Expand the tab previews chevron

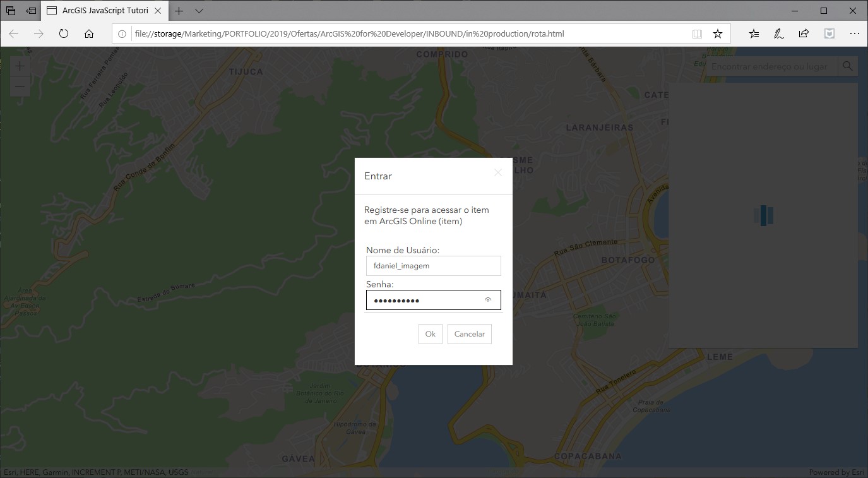199,11
